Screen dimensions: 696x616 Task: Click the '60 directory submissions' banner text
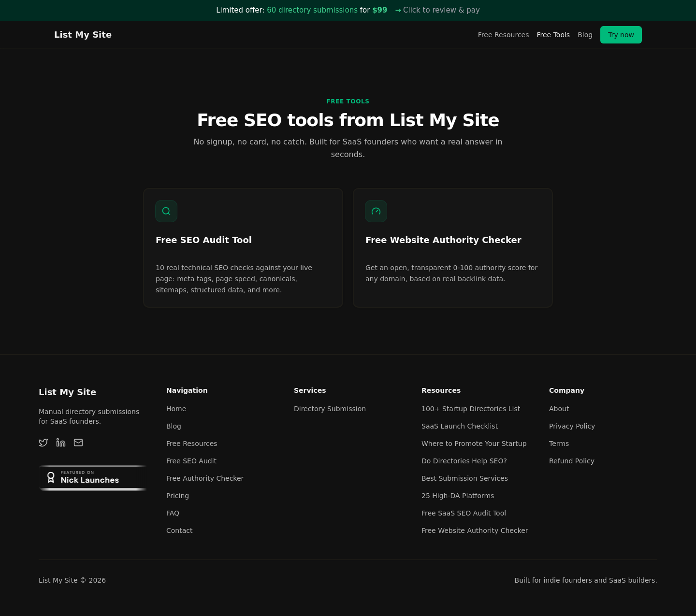click(x=312, y=10)
